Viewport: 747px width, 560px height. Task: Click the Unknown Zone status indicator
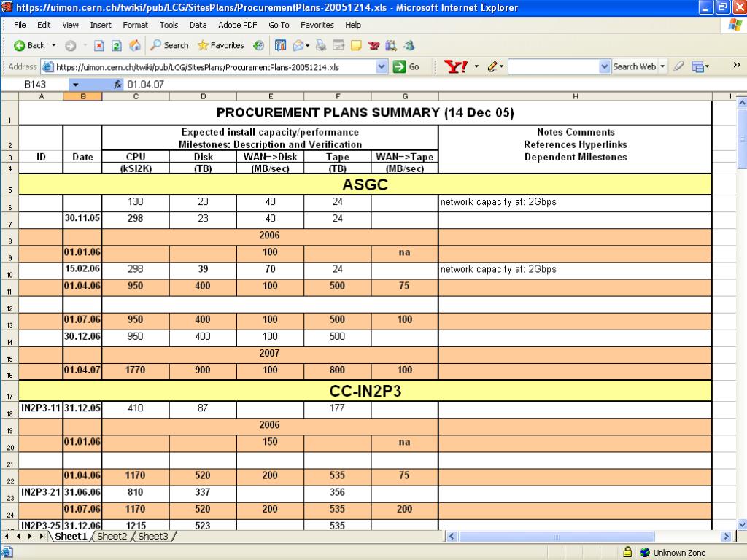pos(673,553)
